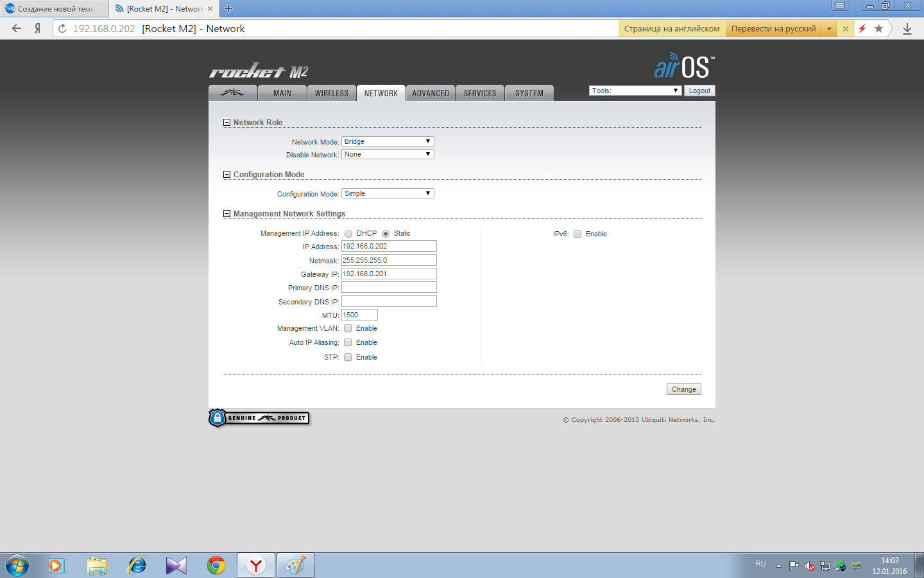Click the browser back arrow
This screenshot has width=924, height=578.
(x=17, y=28)
